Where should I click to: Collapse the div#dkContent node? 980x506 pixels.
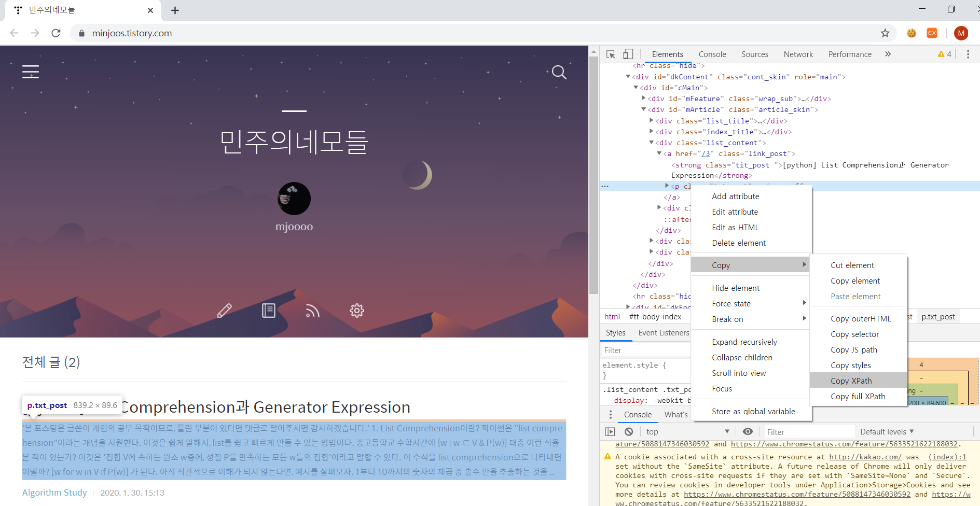tap(628, 77)
